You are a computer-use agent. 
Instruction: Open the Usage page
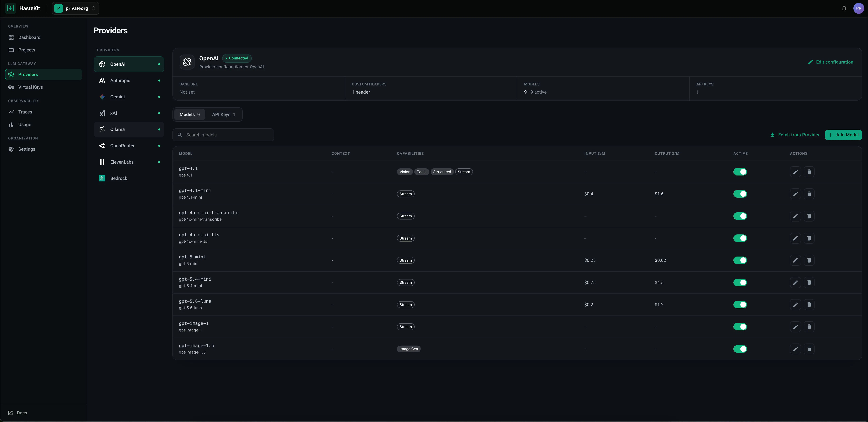pos(43,125)
